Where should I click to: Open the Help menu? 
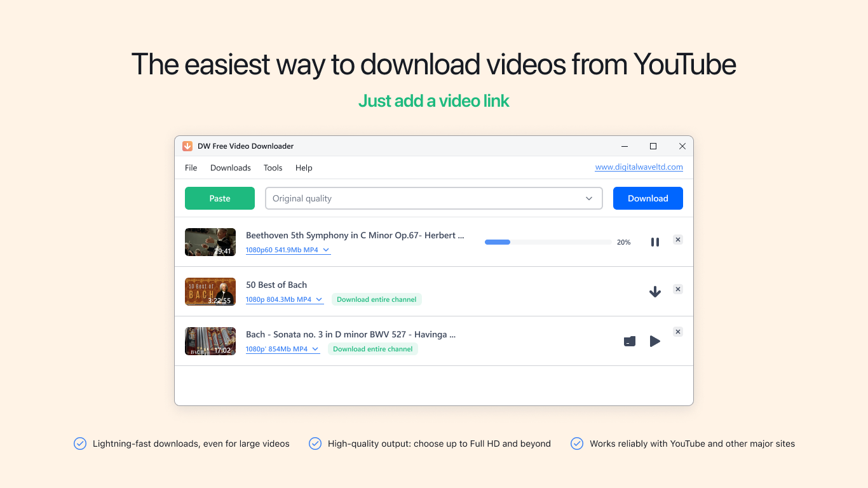click(304, 168)
